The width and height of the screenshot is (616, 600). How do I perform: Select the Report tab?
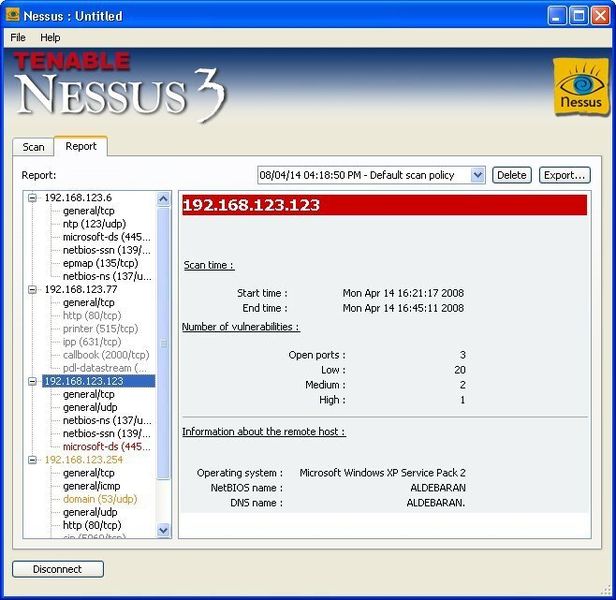pos(81,146)
